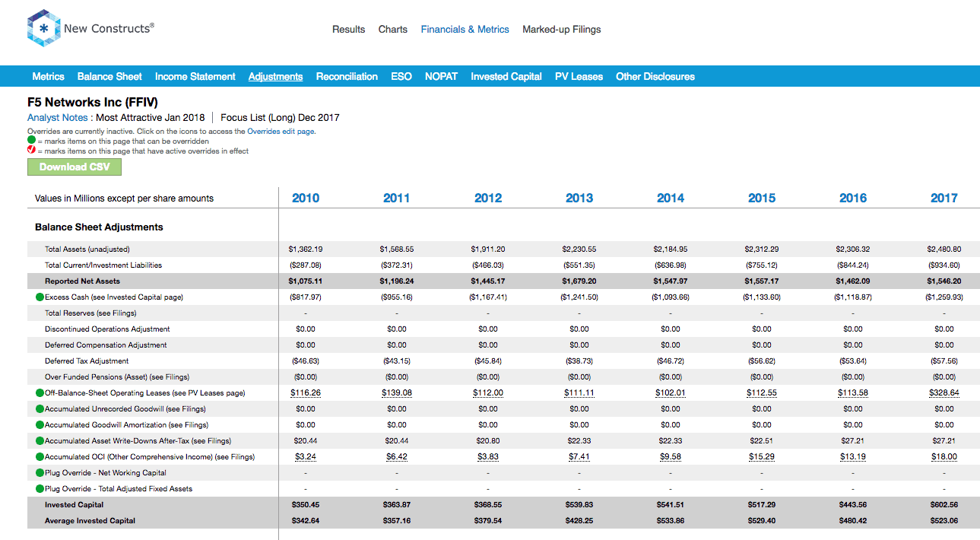This screenshot has width=980, height=540.
Task: Open the Charts page
Action: coord(393,30)
